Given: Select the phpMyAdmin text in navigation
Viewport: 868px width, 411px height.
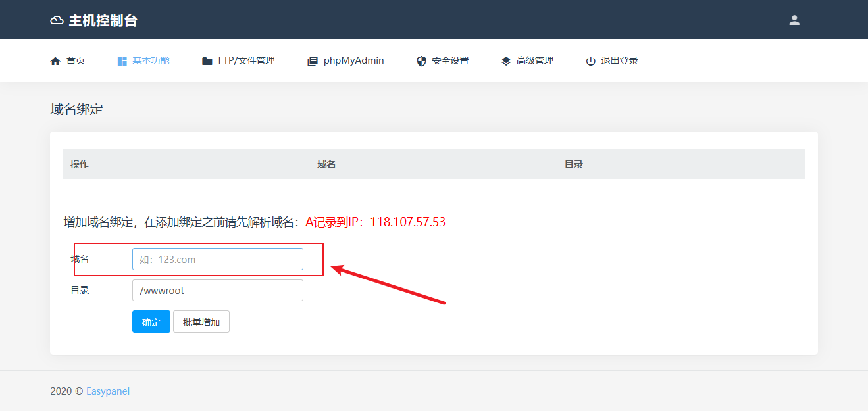Looking at the screenshot, I should [353, 60].
